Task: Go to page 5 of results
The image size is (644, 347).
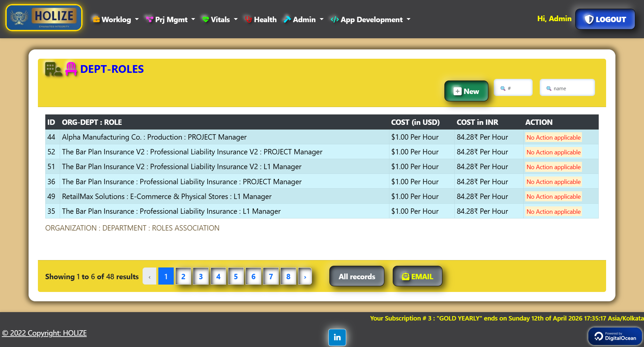Action: pos(236,276)
